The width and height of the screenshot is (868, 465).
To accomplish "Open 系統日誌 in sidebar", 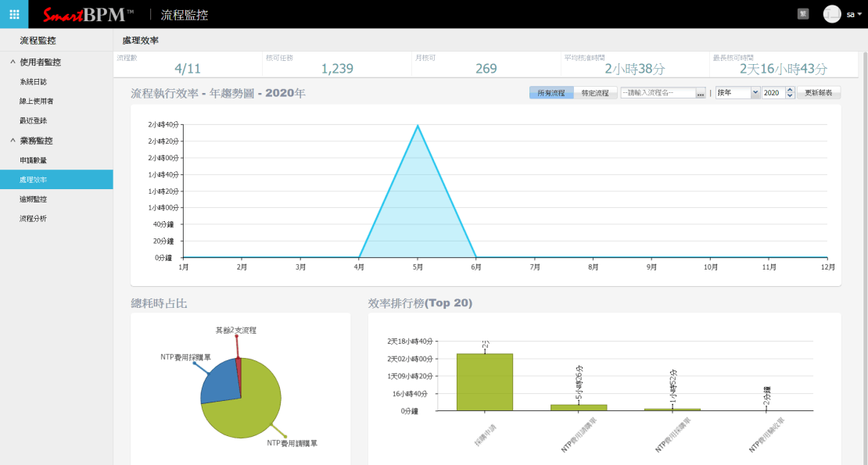I will pos(33,82).
